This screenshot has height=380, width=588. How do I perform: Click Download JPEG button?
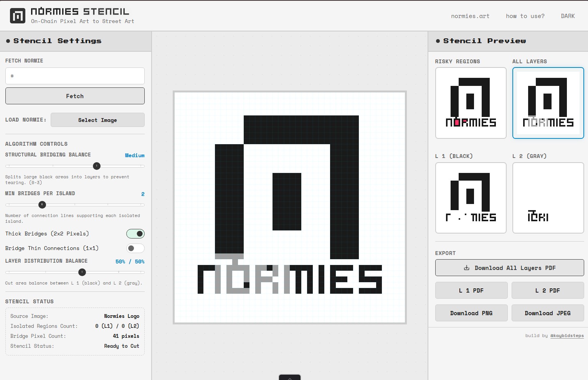coord(548,313)
